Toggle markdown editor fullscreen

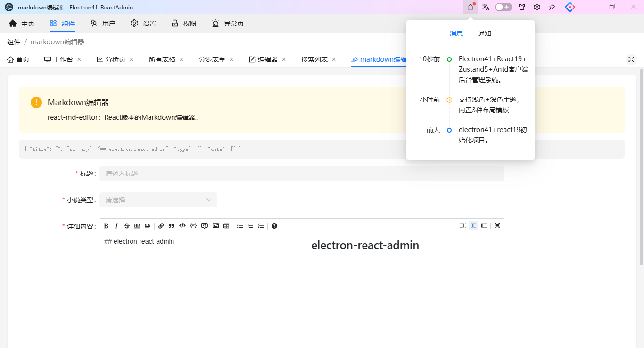[x=497, y=226]
